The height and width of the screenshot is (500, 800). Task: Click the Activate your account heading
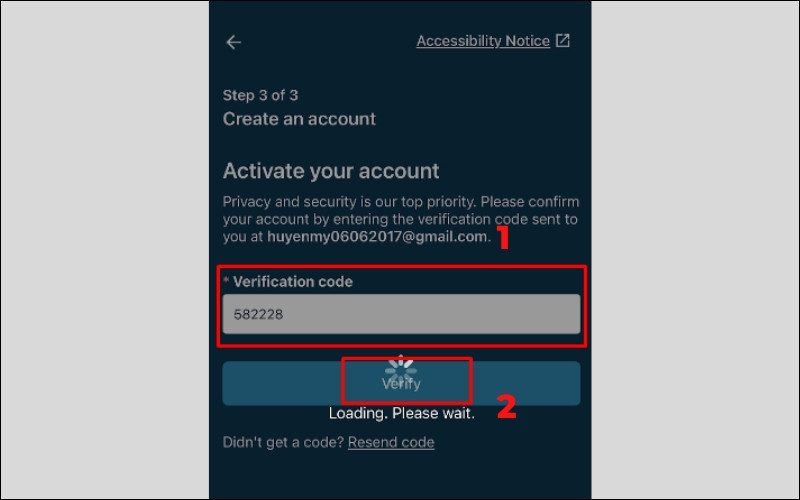pyautogui.click(x=331, y=171)
